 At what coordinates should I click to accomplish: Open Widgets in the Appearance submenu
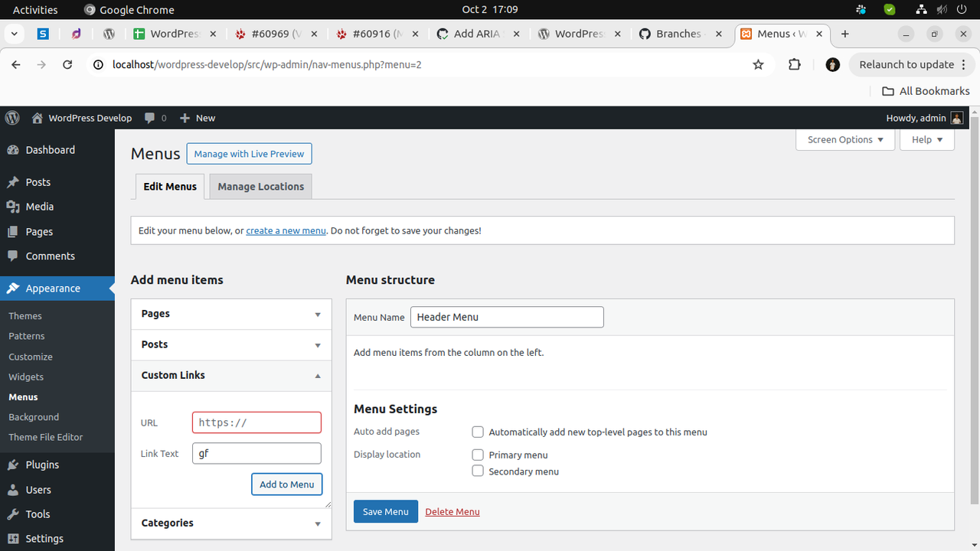(x=26, y=377)
